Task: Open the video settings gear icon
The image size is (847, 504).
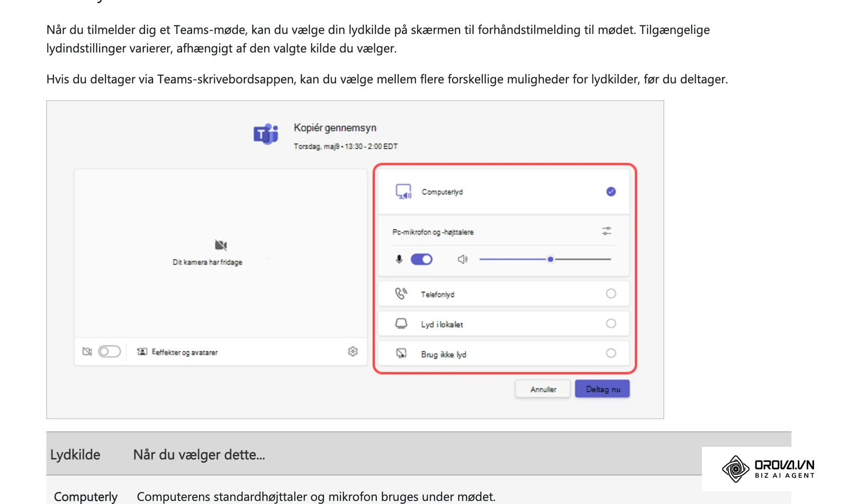Action: (x=353, y=352)
